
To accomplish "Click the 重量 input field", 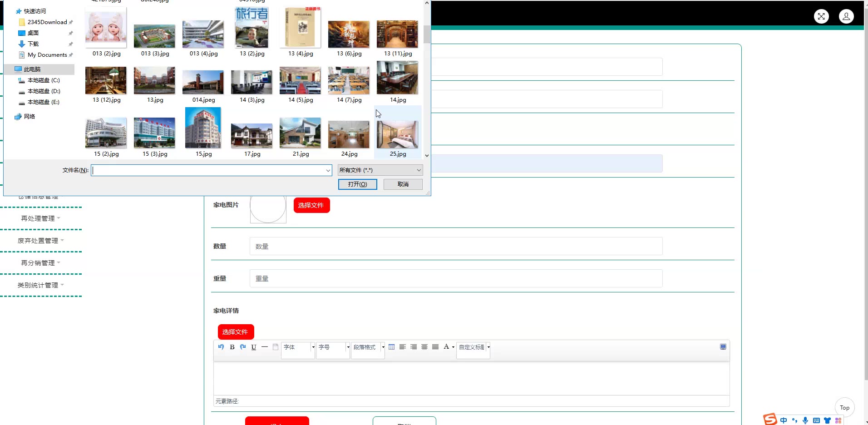I will pyautogui.click(x=456, y=278).
